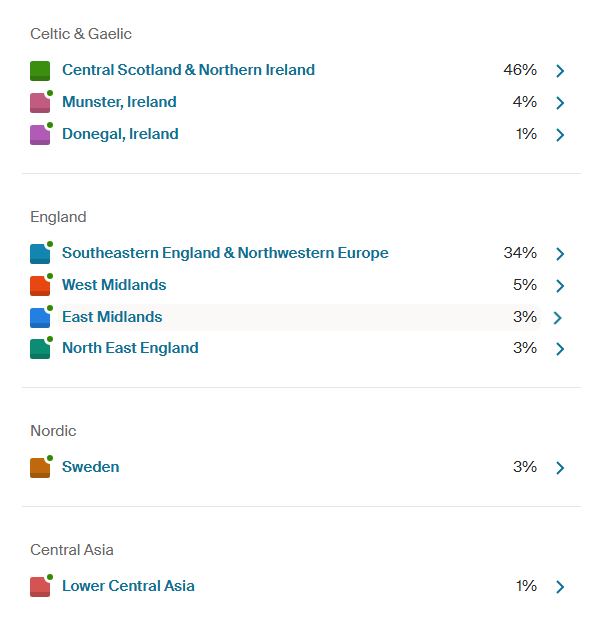
Task: Open the West Midlands chevron arrow
Action: tap(560, 286)
